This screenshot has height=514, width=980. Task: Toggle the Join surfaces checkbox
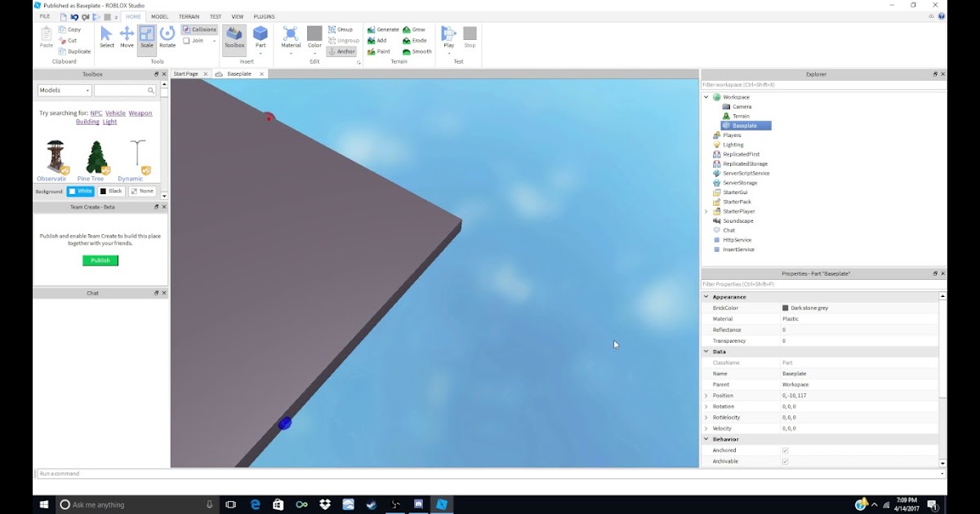[187, 40]
